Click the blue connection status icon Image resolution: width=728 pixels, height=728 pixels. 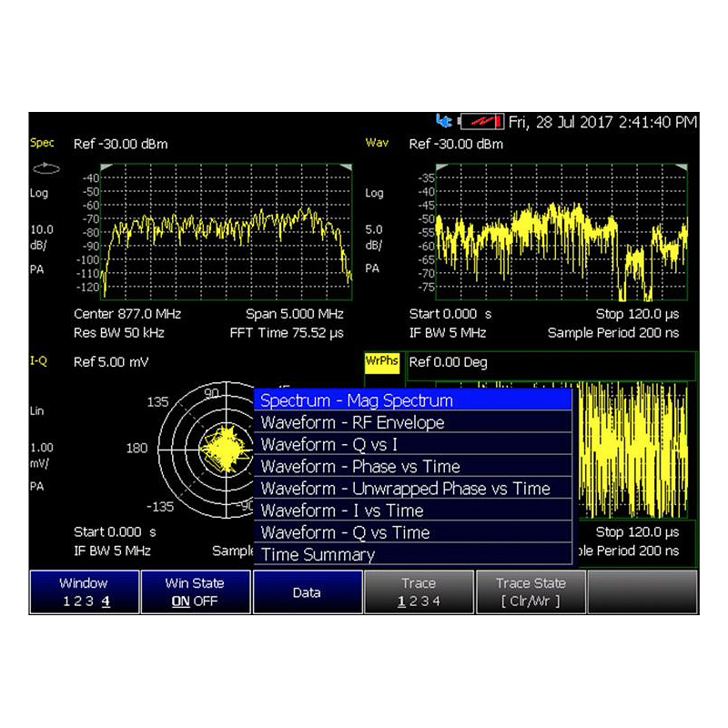click(x=444, y=122)
